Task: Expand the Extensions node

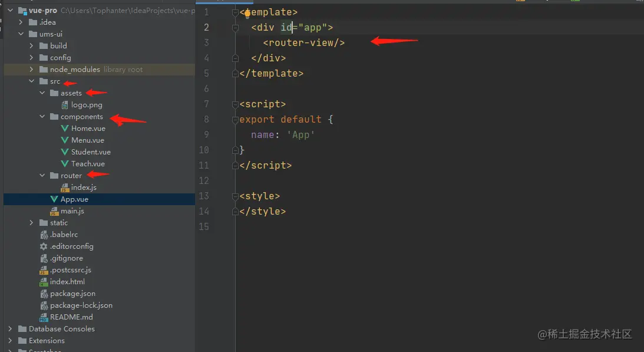Action: tap(10, 340)
